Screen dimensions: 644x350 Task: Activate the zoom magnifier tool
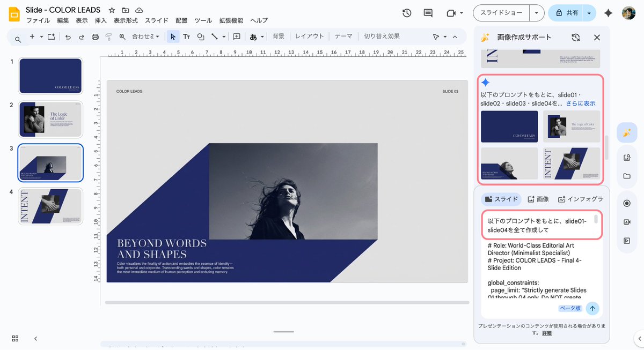tap(122, 36)
